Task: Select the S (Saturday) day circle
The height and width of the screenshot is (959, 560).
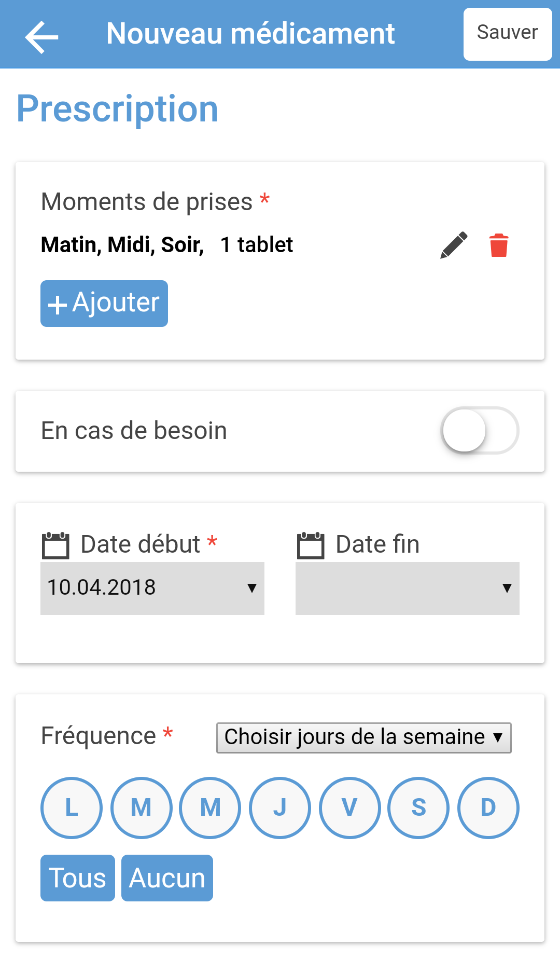Action: [419, 807]
